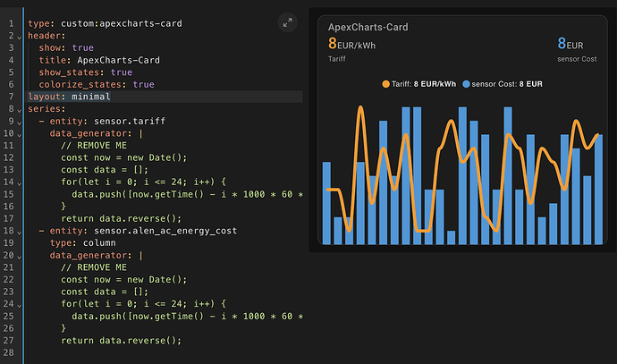This screenshot has width=617, height=364.
Task: Fold the sensor.tariff entity on line 9
Action: [19, 123]
